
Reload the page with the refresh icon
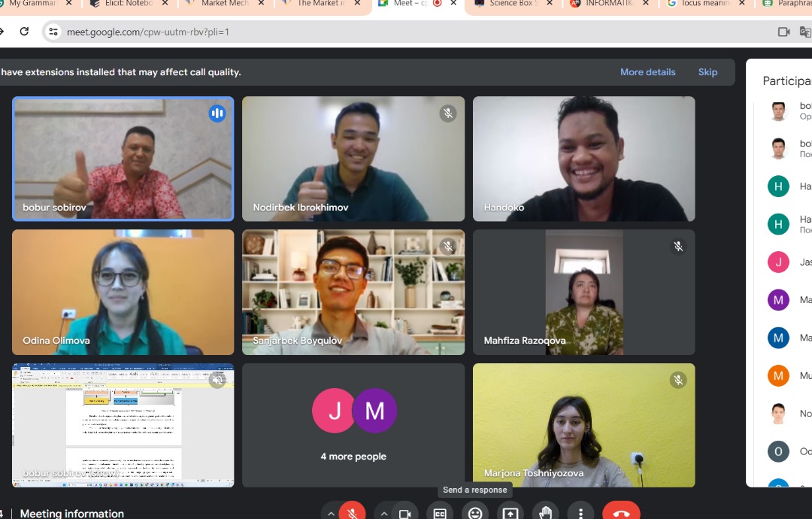(x=24, y=32)
